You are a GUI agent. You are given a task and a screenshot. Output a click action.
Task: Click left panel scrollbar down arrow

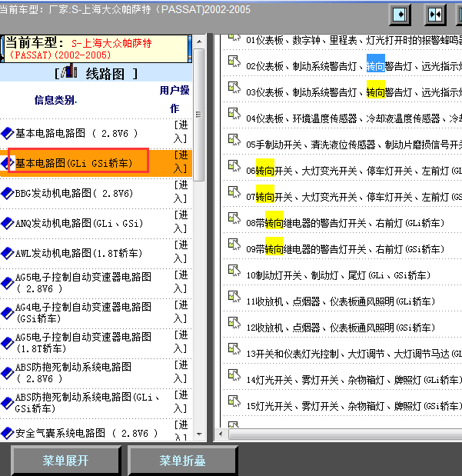pyautogui.click(x=199, y=434)
